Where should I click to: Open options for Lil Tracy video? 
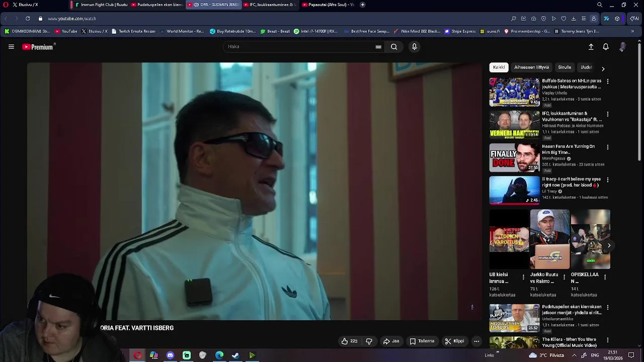click(608, 179)
